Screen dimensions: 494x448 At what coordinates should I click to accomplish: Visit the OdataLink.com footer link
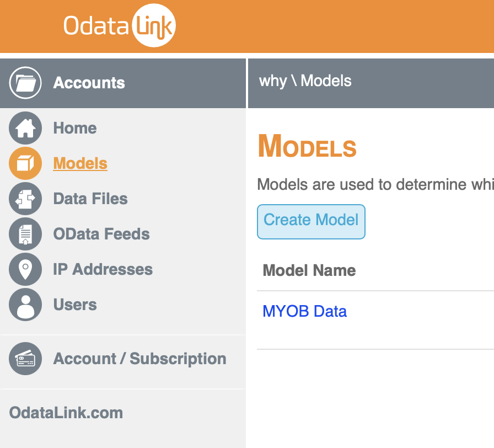pos(66,413)
